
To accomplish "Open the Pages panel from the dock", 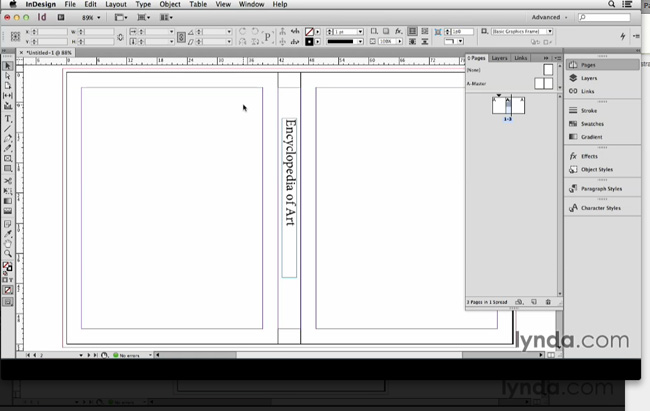I will tap(603, 65).
